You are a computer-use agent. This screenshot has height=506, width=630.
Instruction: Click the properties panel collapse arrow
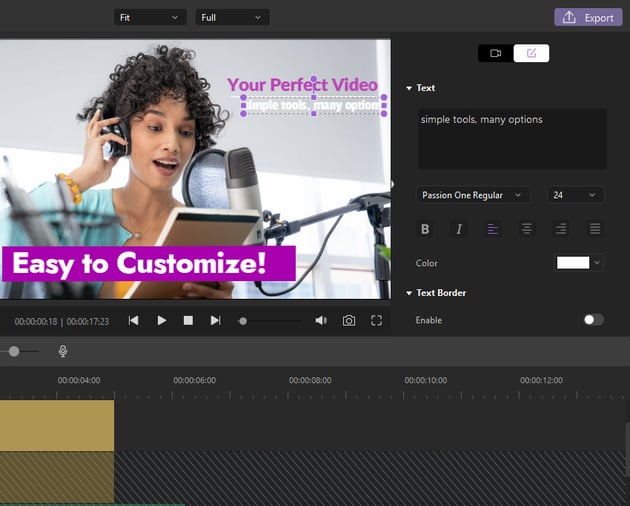[x=393, y=184]
